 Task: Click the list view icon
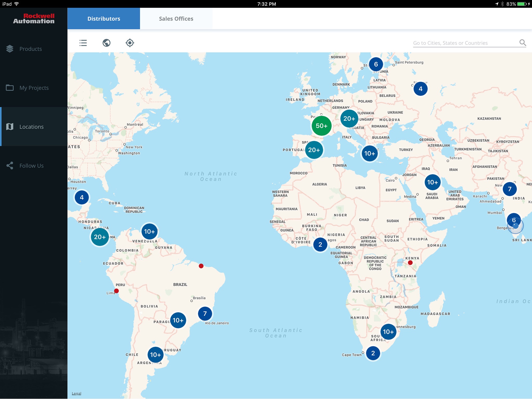point(83,43)
